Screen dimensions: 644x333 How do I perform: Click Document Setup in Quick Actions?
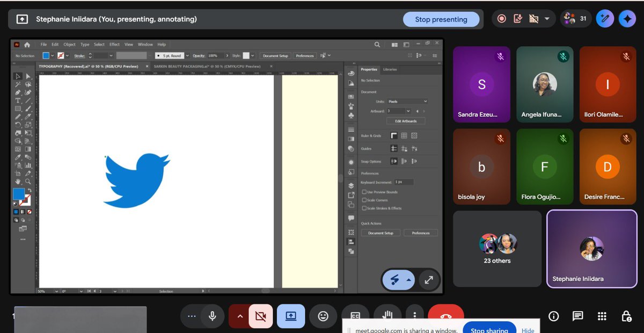pos(380,233)
